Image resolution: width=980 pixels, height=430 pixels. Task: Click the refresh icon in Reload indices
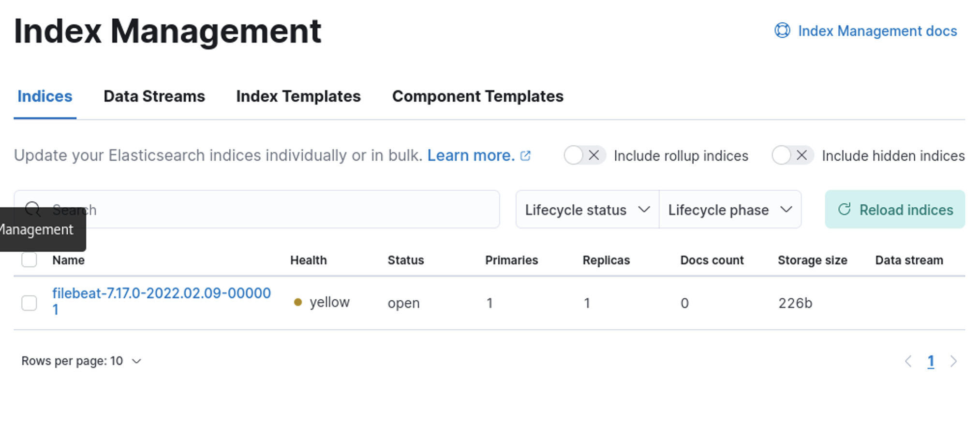(x=844, y=209)
